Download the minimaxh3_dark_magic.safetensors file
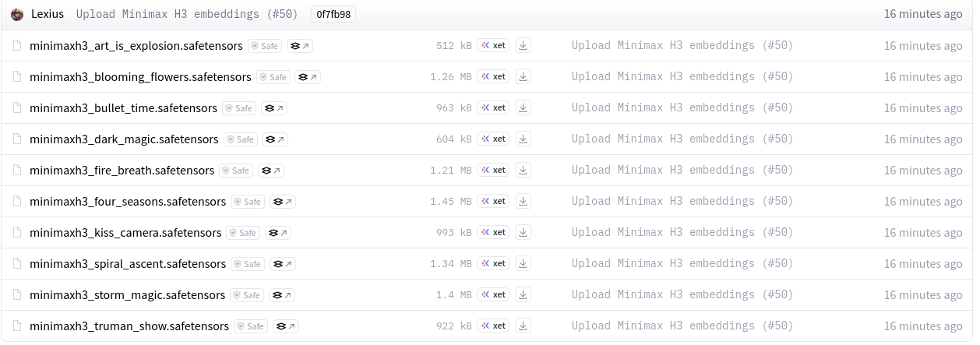The height and width of the screenshot is (345, 980). tap(523, 139)
